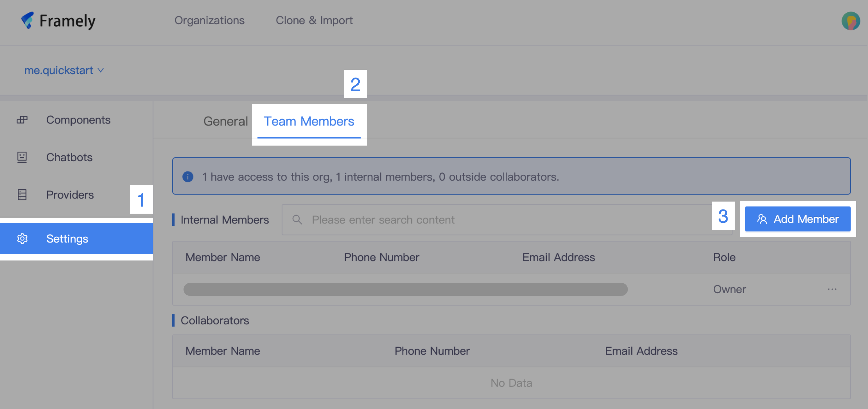Screen dimensions: 868x409
Task: Click the Chatbots panel icon in sidebar
Action: [x=22, y=157]
